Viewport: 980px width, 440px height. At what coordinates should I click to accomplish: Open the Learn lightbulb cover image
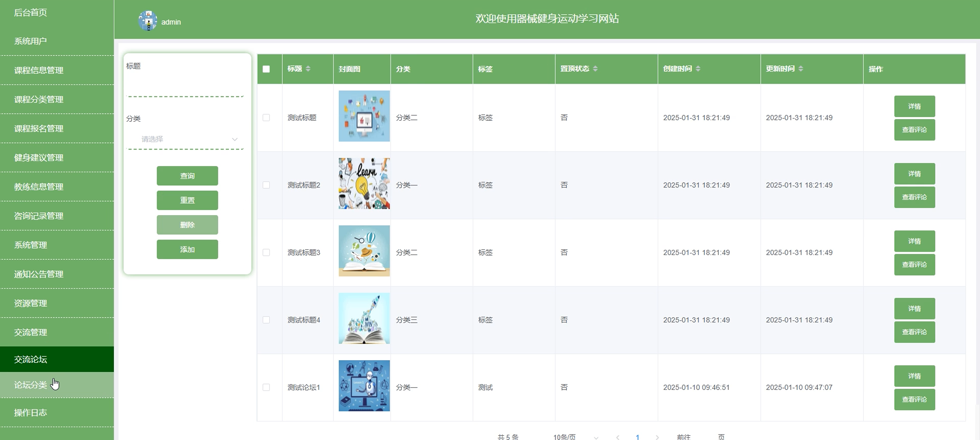tap(364, 183)
